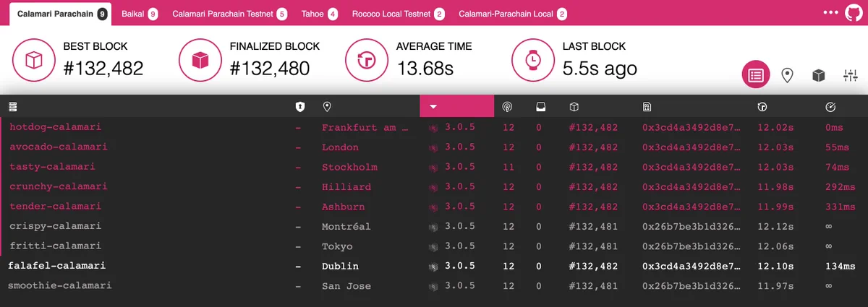The image size is (868, 307).
Task: Select the avocado-calamari node
Action: point(58,147)
